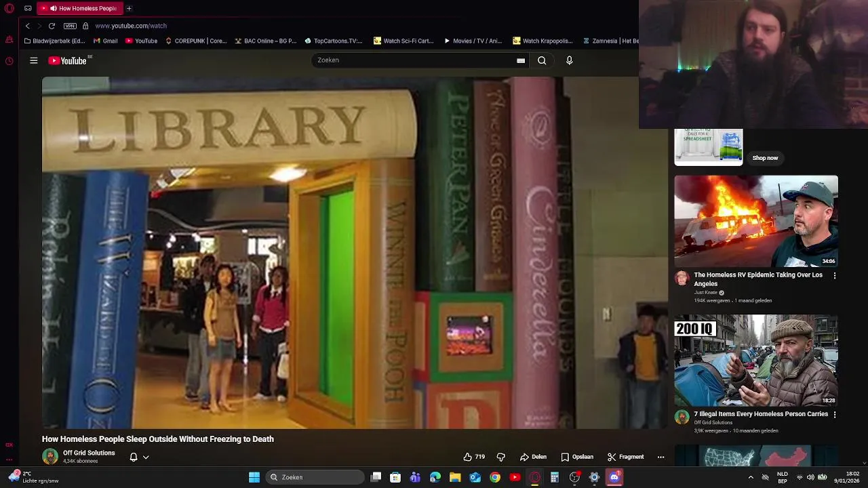Open Task View on the taskbar
This screenshot has height=488, width=868.
376,477
